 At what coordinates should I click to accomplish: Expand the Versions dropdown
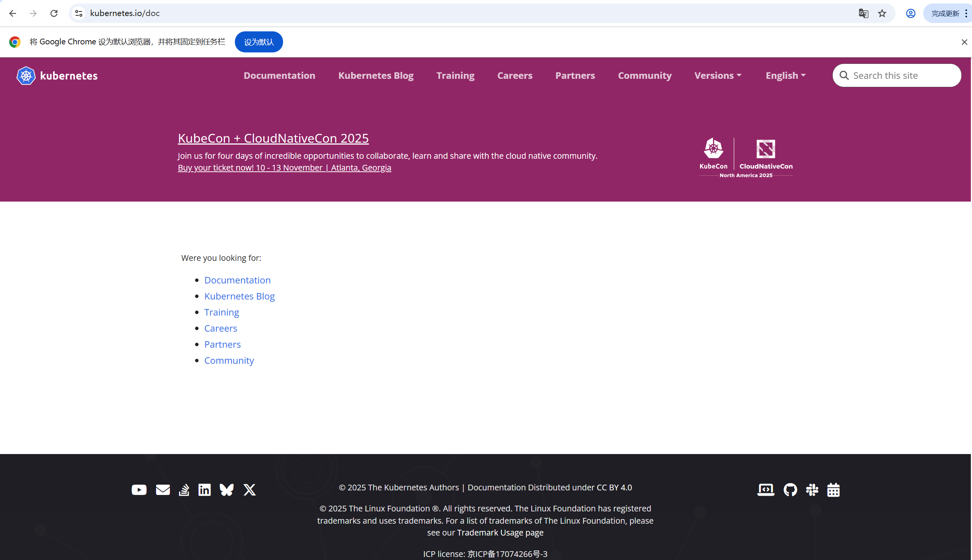pos(718,75)
